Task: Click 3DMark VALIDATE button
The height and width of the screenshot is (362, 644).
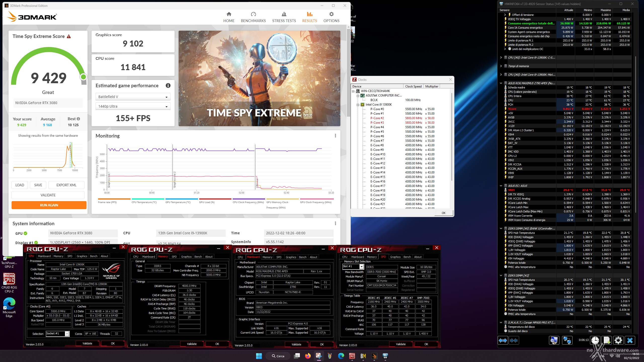Action: 48,195
